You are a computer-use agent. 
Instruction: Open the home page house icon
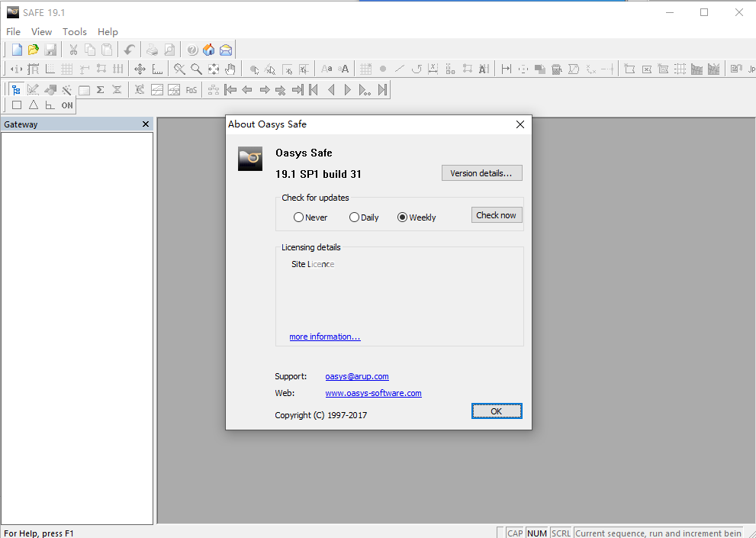point(209,50)
